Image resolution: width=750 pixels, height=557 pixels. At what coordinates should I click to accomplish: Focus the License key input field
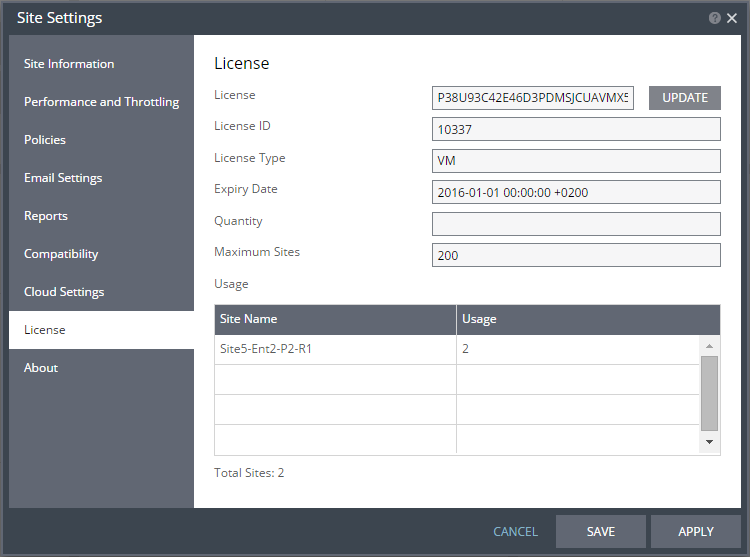coord(533,98)
